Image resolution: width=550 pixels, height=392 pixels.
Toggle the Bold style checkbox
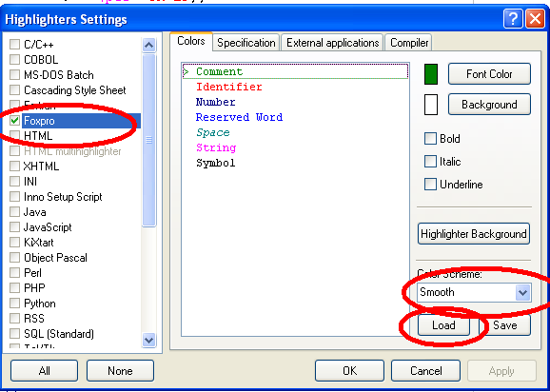430,139
